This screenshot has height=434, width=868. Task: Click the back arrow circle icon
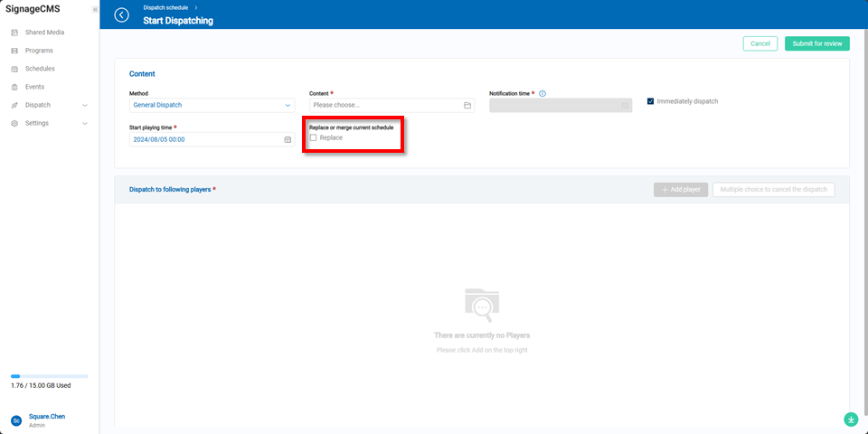(122, 15)
